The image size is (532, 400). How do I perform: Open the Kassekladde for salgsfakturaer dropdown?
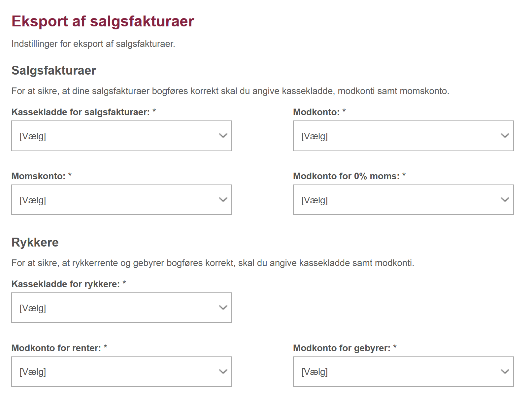point(121,136)
